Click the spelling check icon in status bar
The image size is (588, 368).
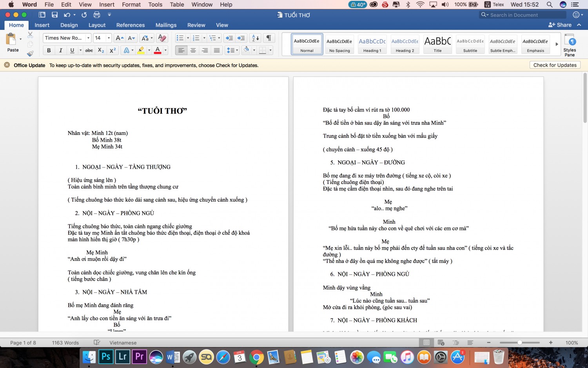pos(97,342)
